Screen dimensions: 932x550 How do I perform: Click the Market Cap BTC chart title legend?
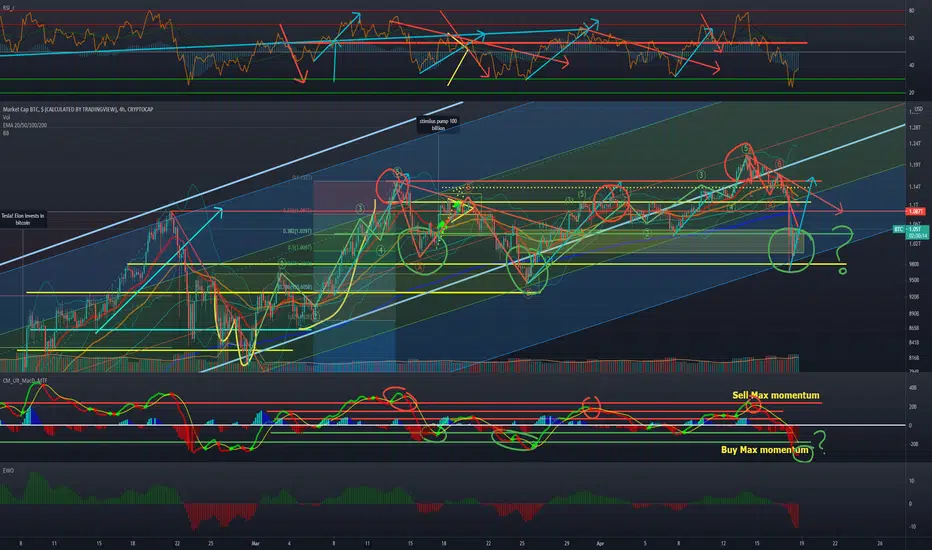78,109
